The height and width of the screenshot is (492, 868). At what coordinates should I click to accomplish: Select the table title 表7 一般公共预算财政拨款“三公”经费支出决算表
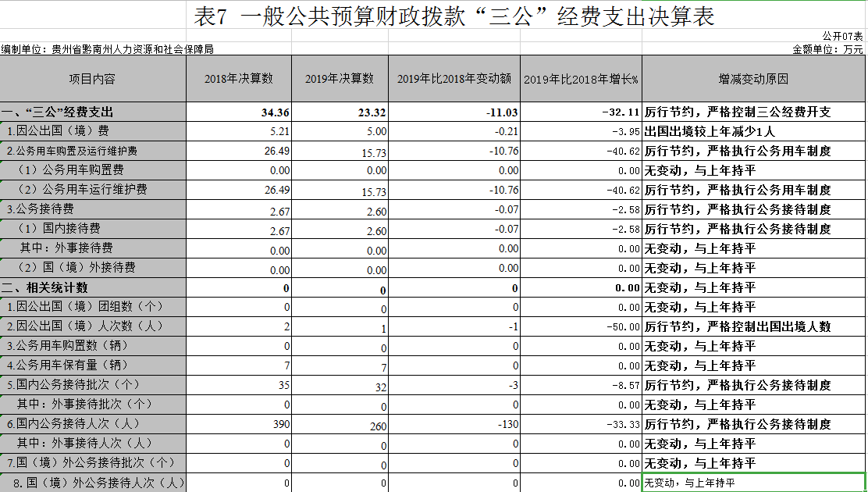coord(454,16)
